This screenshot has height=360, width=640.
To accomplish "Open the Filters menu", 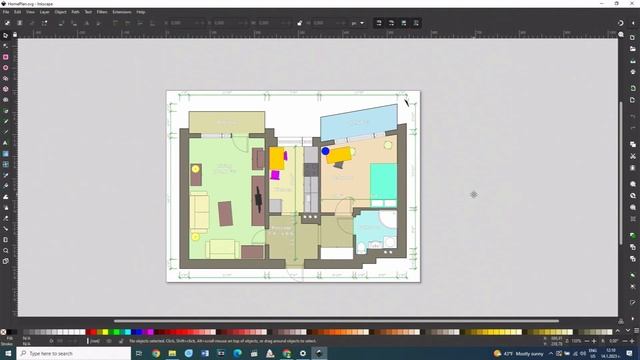I will (x=102, y=12).
